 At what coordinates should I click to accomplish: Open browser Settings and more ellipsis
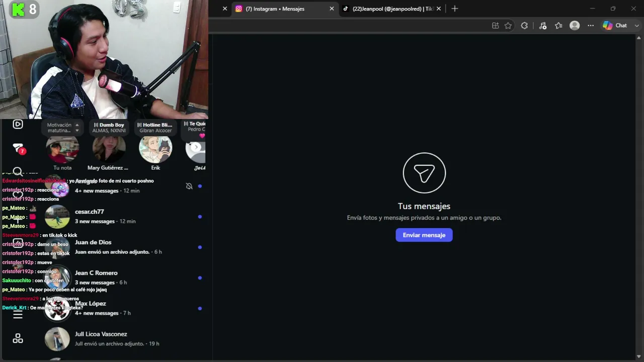(x=591, y=26)
